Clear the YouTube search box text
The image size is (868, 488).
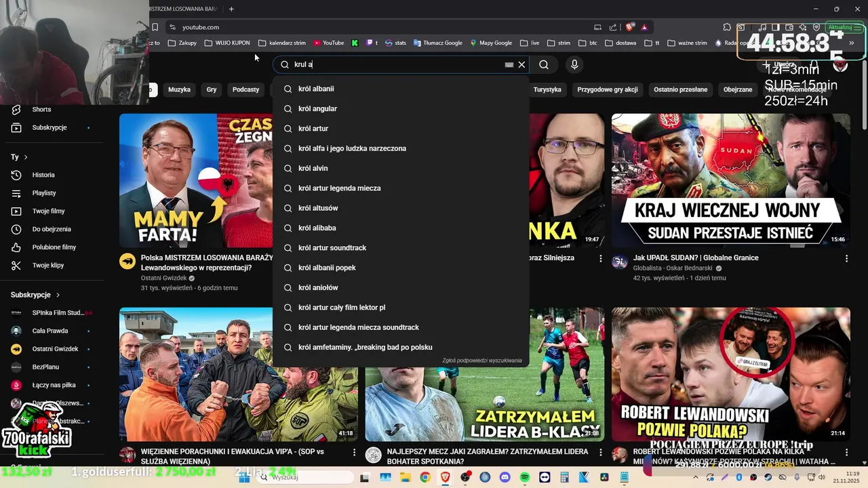coord(521,64)
